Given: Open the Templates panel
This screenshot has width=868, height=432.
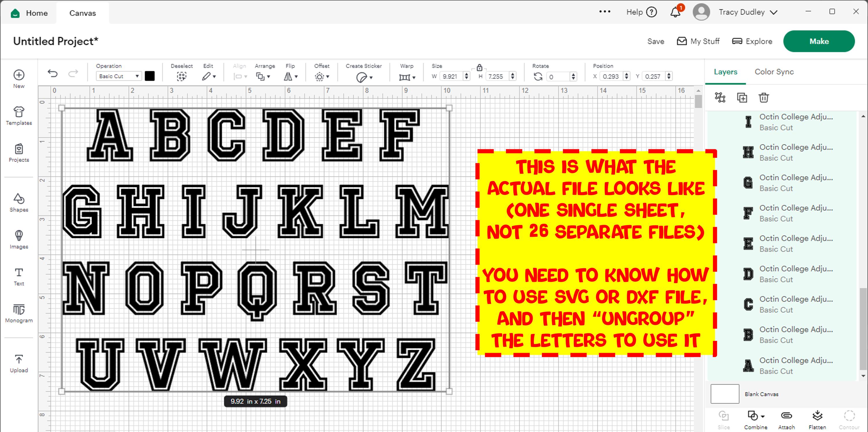Looking at the screenshot, I should click(x=19, y=115).
